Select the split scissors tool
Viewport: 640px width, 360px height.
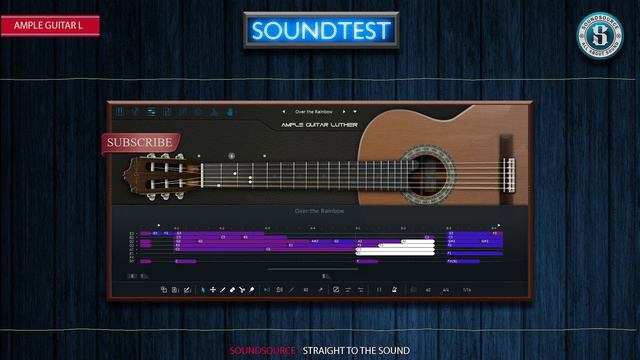point(242,289)
